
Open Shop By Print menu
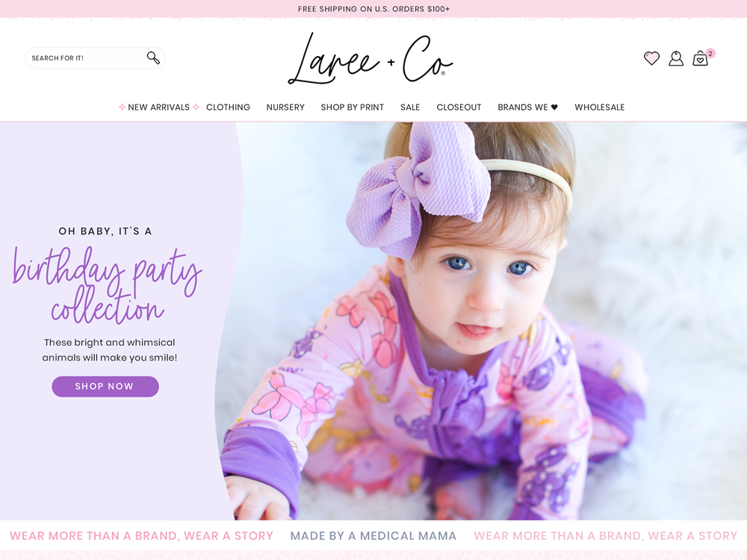pos(352,107)
